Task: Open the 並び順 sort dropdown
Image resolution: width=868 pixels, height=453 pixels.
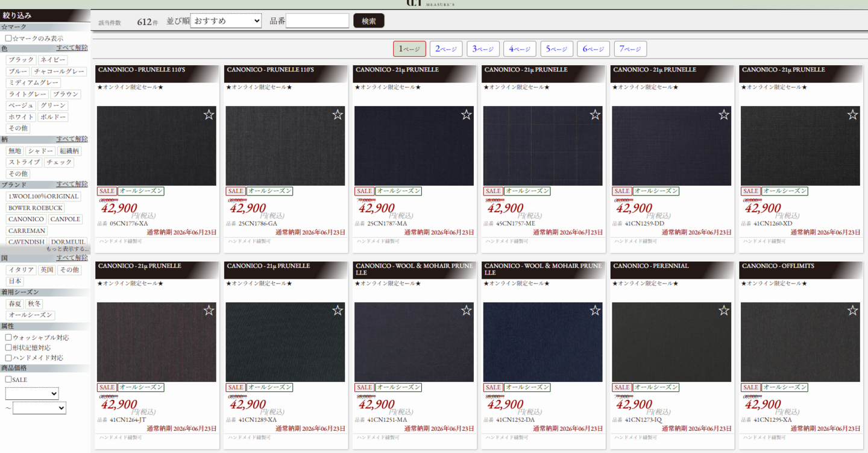Action: (x=226, y=21)
